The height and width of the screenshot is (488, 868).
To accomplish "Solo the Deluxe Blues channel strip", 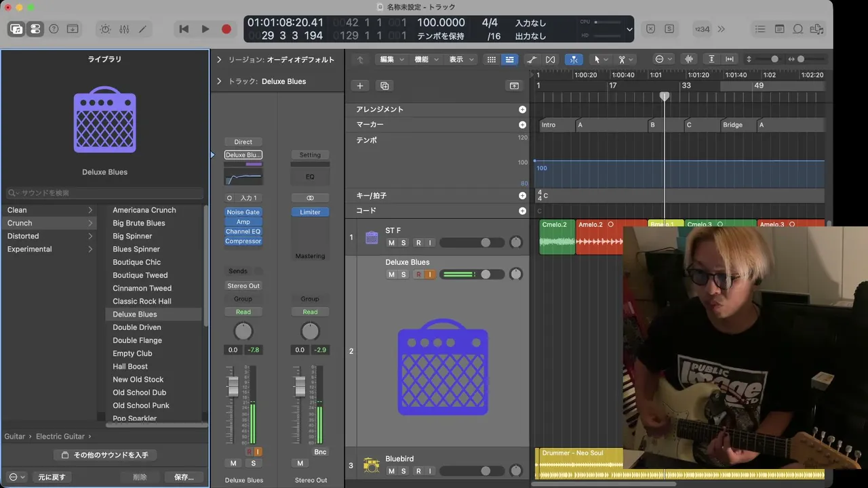I will click(253, 463).
